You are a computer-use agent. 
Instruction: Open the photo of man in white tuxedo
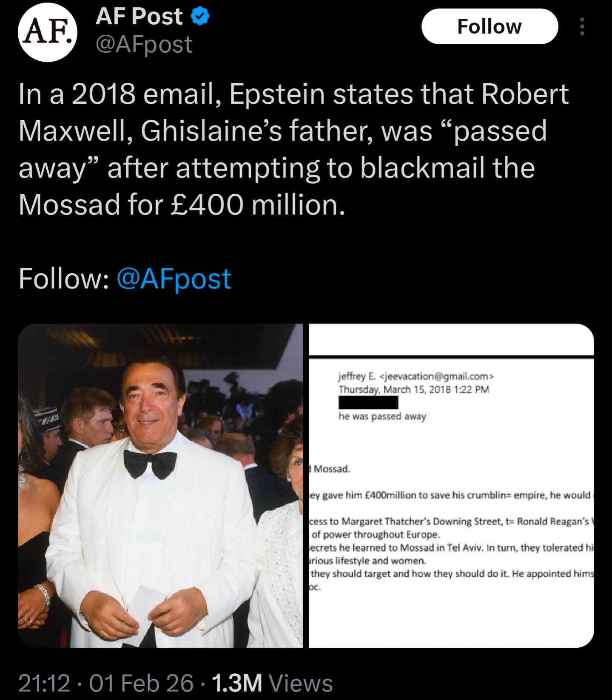160,485
